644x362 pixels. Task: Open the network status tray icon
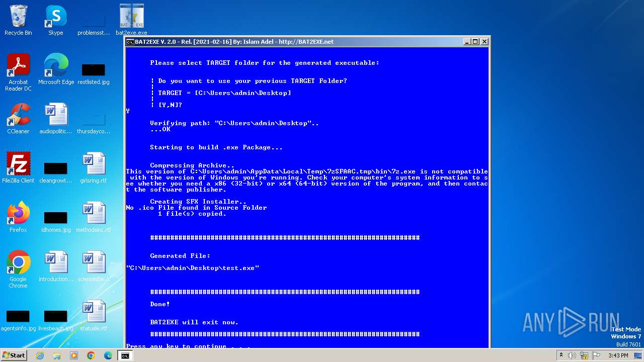584,355
